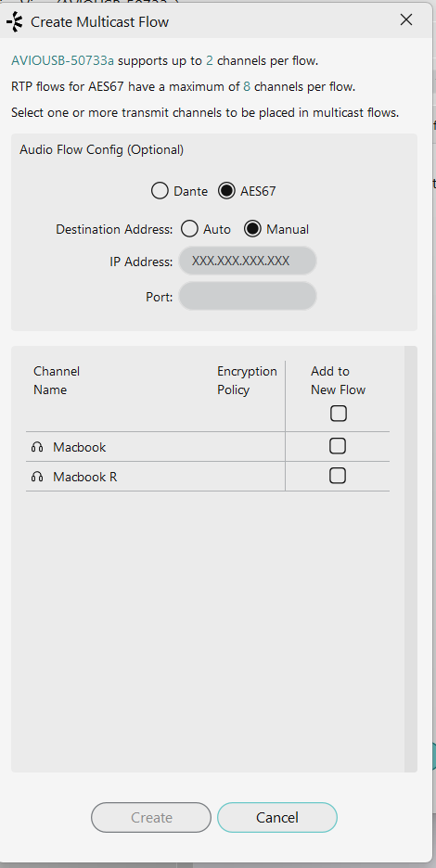Check the Macbook channel checkbox
The width and height of the screenshot is (436, 868).
338,446
